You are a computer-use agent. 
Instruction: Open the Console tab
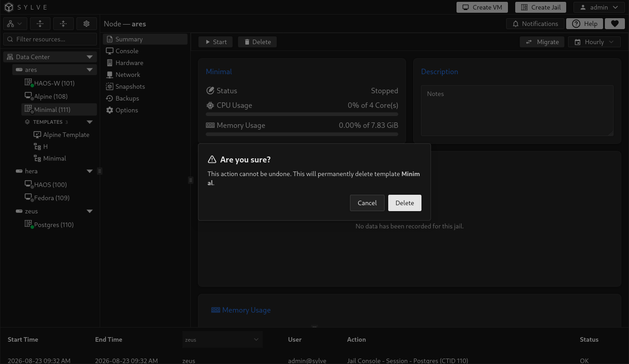click(x=145, y=51)
